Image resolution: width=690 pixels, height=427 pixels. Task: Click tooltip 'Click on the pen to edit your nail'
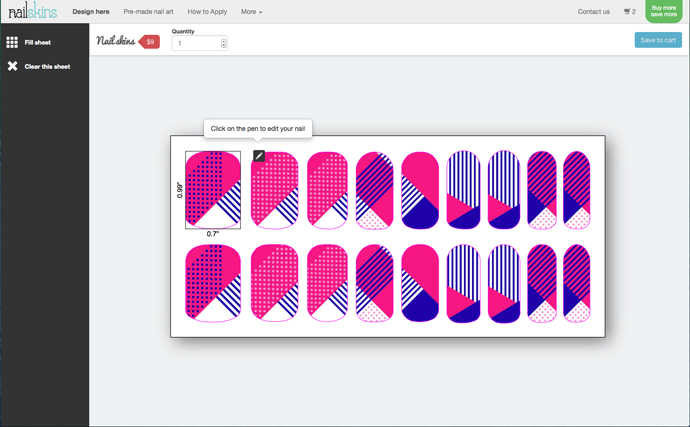click(258, 129)
